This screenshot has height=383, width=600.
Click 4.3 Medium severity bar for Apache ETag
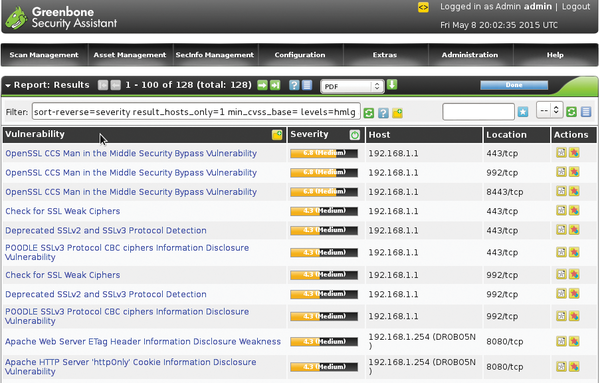coord(324,342)
